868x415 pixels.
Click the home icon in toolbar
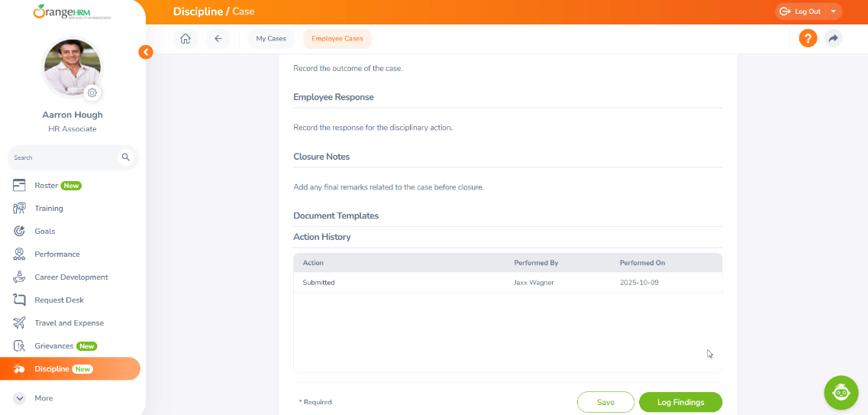pyautogui.click(x=185, y=39)
